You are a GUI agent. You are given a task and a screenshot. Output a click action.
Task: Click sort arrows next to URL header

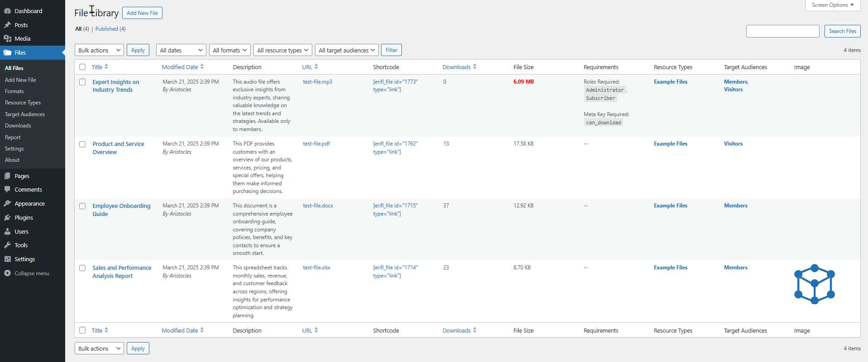click(316, 67)
